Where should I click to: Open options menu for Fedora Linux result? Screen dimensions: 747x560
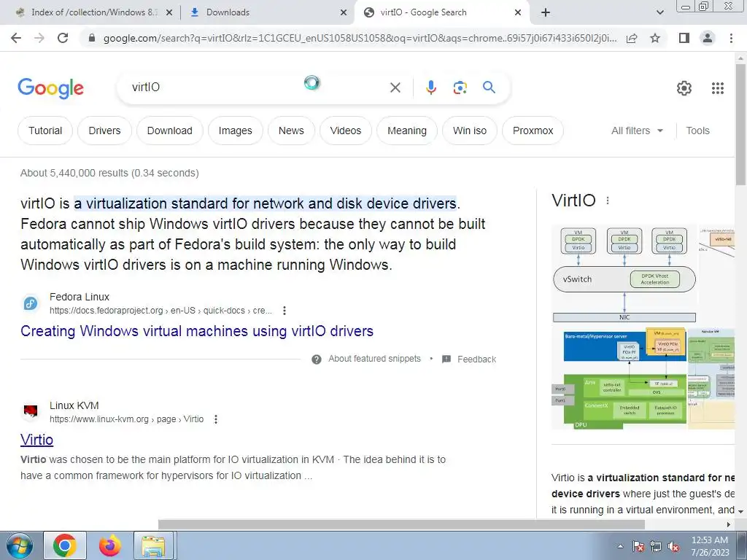click(285, 311)
